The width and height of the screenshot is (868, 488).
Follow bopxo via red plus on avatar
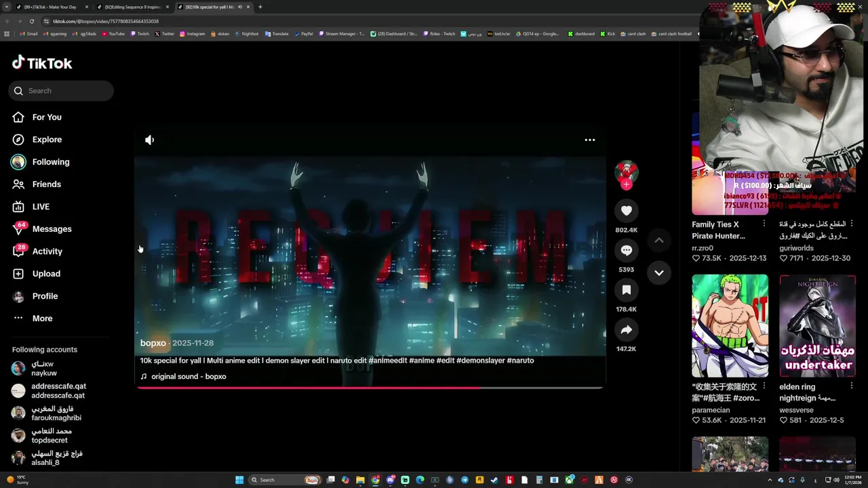click(x=627, y=184)
